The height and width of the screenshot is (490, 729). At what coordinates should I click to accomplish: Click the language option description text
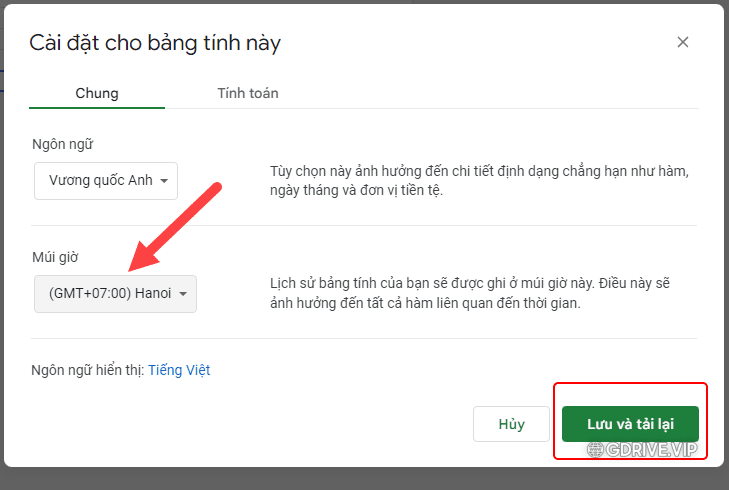click(x=479, y=181)
